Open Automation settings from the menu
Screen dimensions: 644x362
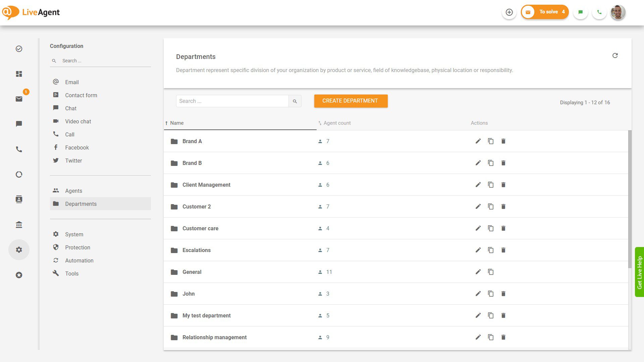point(79,260)
